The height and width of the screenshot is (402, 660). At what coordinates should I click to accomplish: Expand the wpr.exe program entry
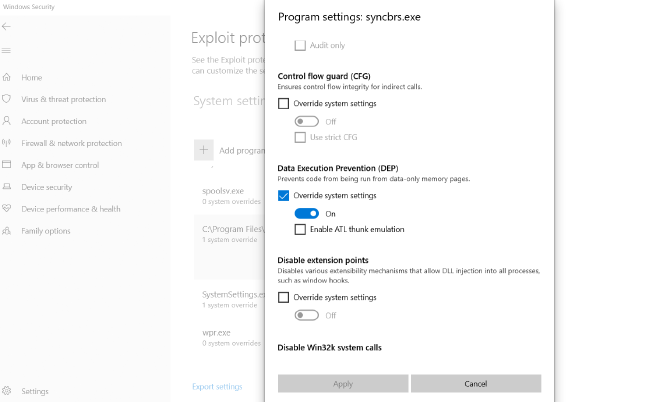point(230,336)
